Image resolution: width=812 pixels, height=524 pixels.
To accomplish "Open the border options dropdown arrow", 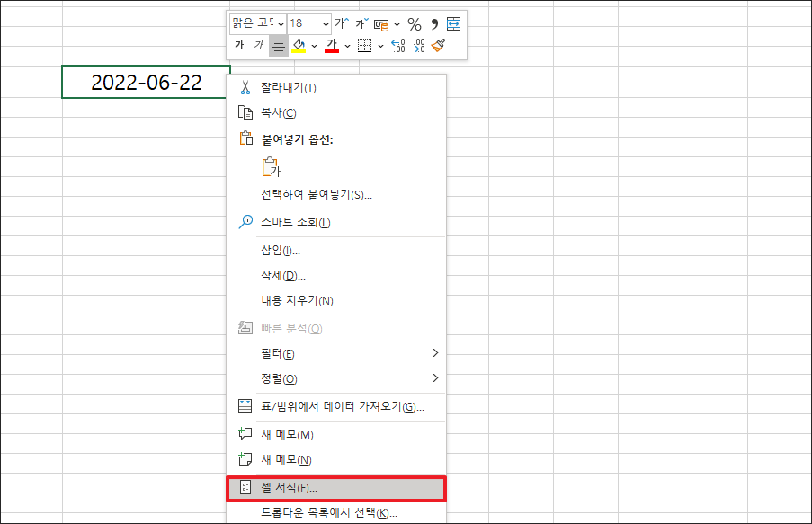I will (x=379, y=45).
